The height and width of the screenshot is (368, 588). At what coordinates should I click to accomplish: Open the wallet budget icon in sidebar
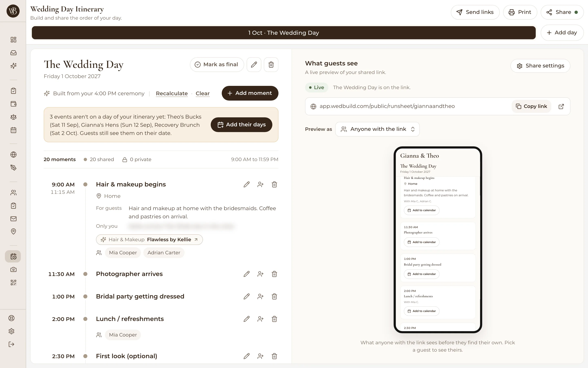(x=13, y=104)
